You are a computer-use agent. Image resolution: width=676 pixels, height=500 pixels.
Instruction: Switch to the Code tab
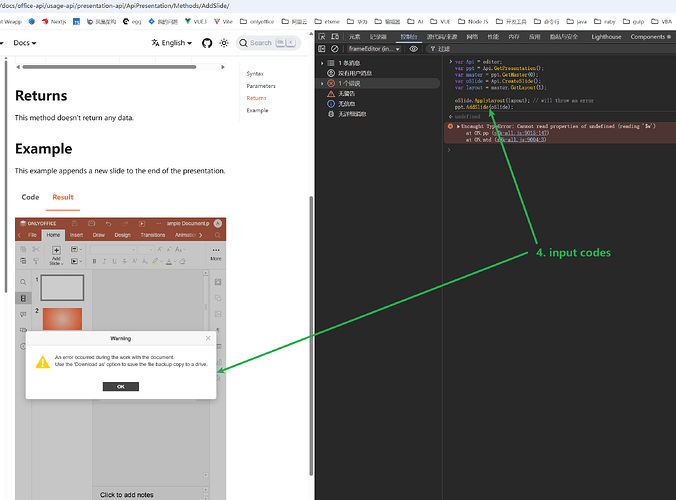(30, 197)
